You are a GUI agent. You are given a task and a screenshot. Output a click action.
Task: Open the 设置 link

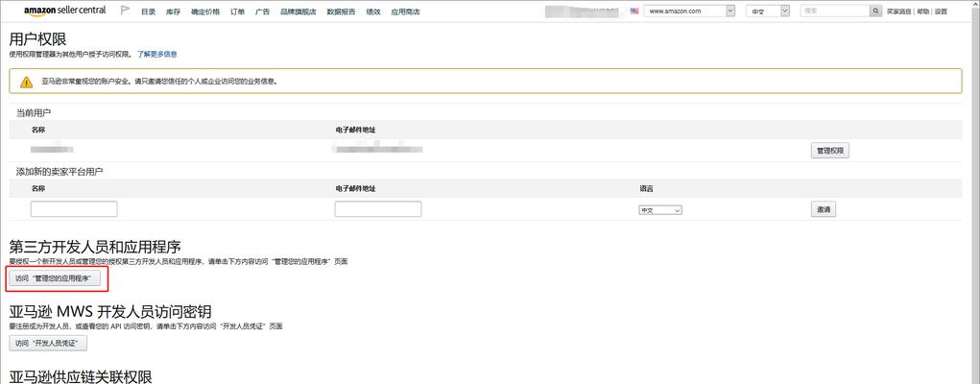[942, 12]
